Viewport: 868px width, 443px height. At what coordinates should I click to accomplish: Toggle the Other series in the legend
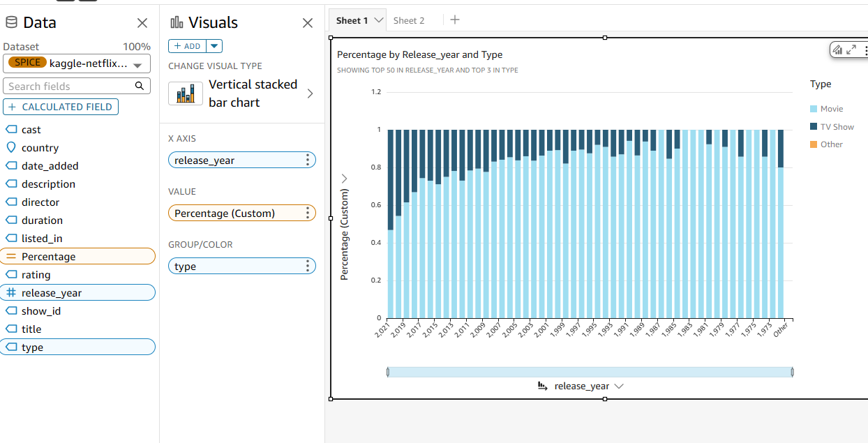coord(831,144)
